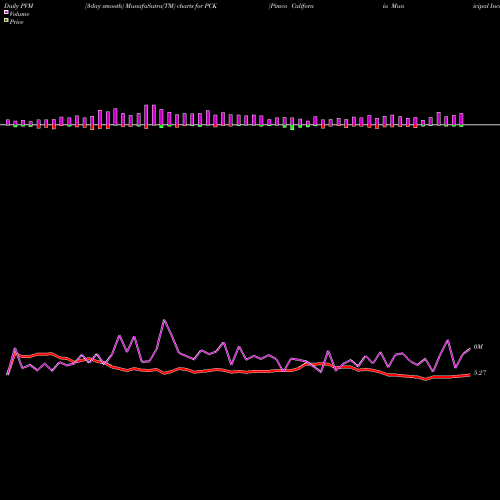This screenshot has width=500, height=500.
Task: Select the 'Volume' legend label
Action: (19, 14)
